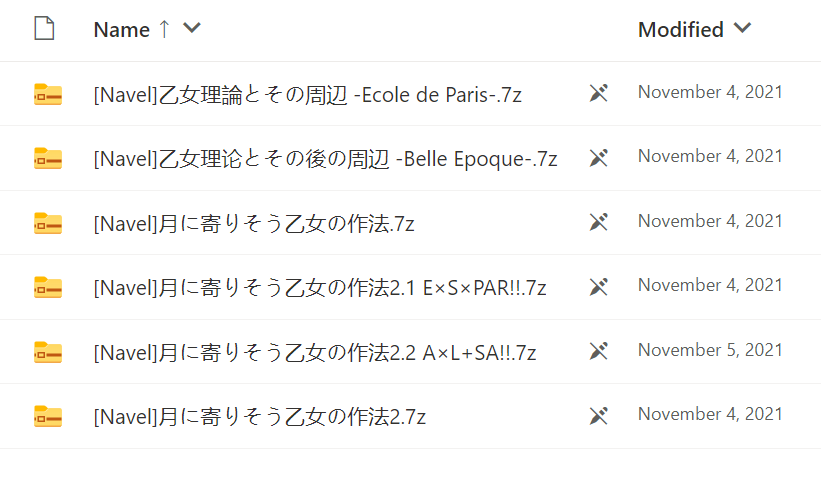Open the Modified column dropdown
The width and height of the screenshot is (821, 478).
click(741, 29)
